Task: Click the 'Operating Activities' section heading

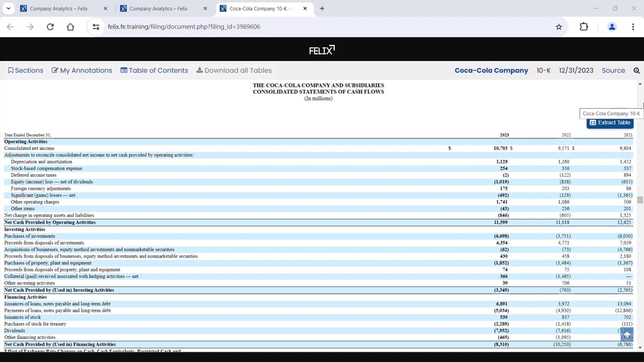Action: coord(26,142)
